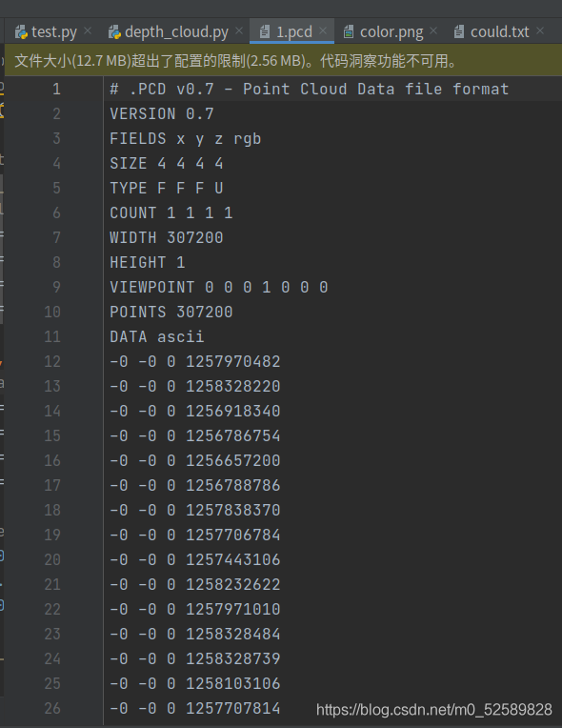Click the Python icon on depth_cloud.py tab

114,32
